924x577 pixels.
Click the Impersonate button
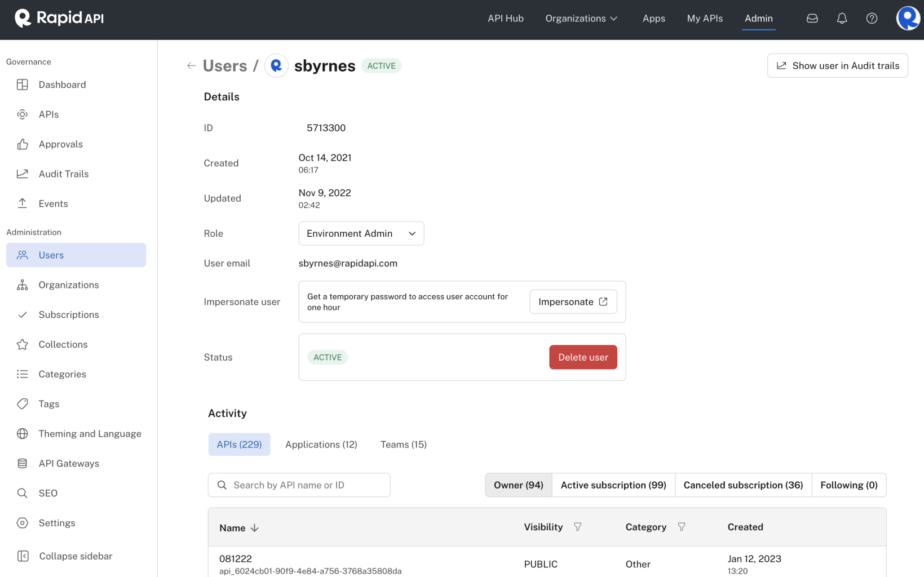click(573, 302)
